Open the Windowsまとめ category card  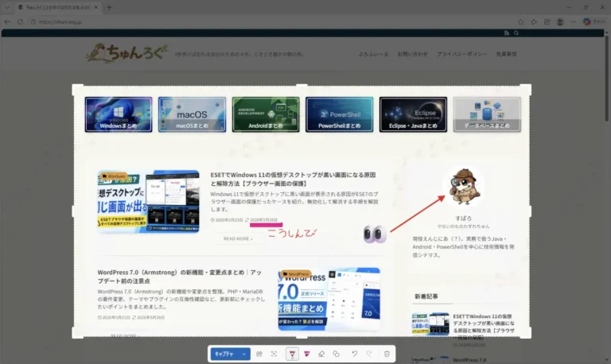point(119,114)
